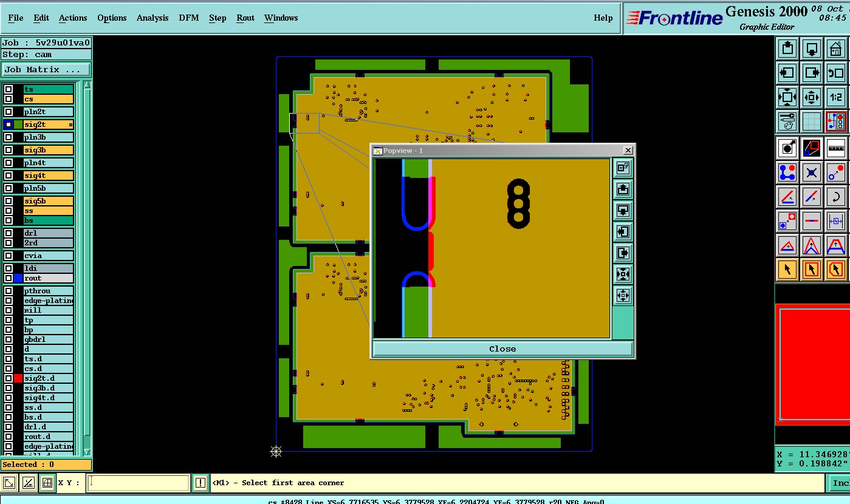This screenshot has width=850, height=504.
Task: Toggle the sig2t layer display checkbox
Action: [x=9, y=124]
